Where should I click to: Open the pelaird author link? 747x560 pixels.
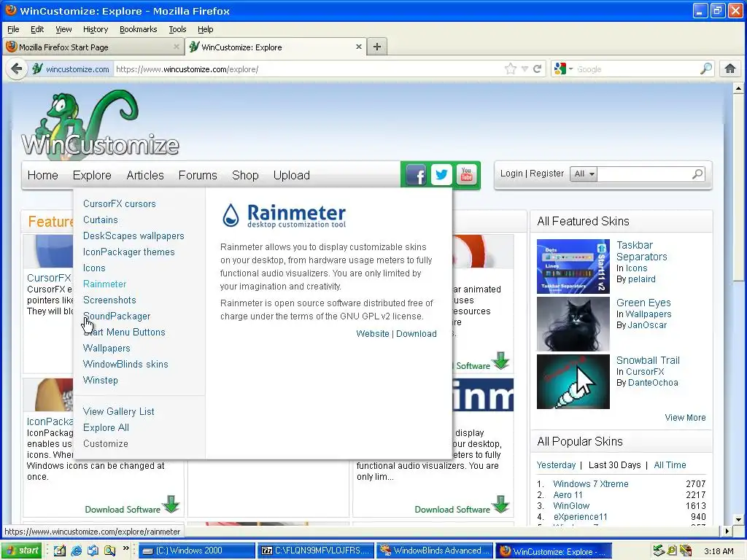641,279
